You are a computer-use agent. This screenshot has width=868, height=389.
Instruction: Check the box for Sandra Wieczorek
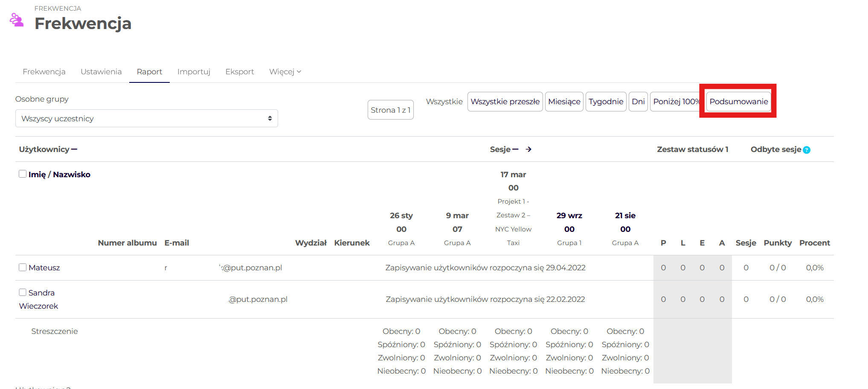click(x=23, y=292)
